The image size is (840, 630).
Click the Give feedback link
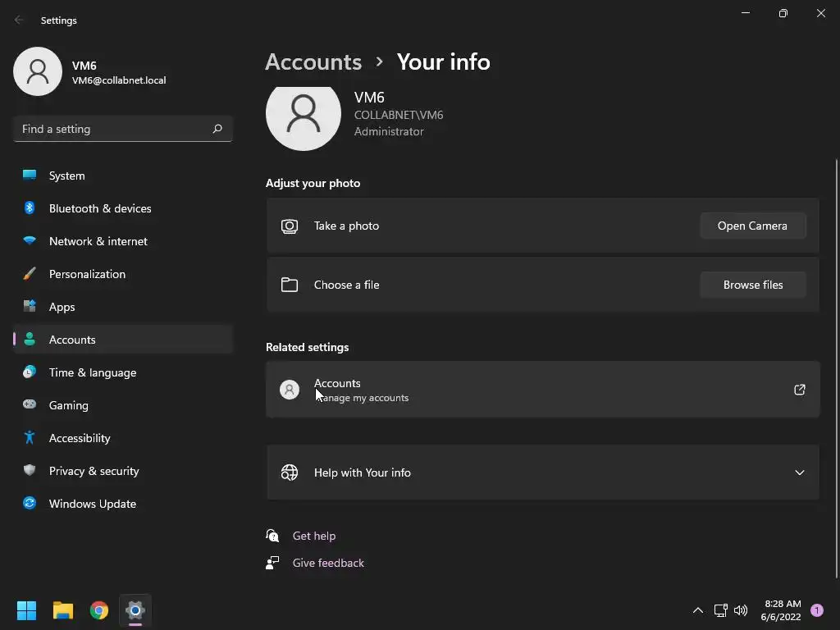tap(328, 563)
